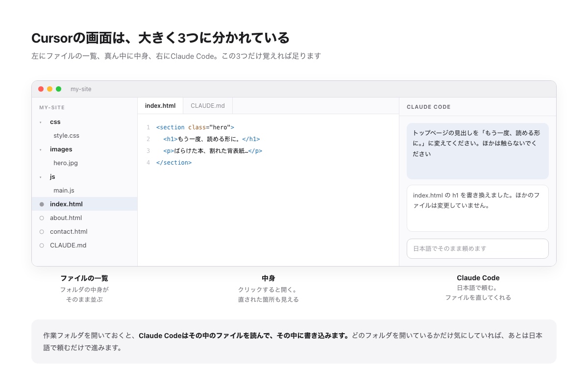Click the green maximize window button
This screenshot has height=391, width=588.
pyautogui.click(x=58, y=89)
